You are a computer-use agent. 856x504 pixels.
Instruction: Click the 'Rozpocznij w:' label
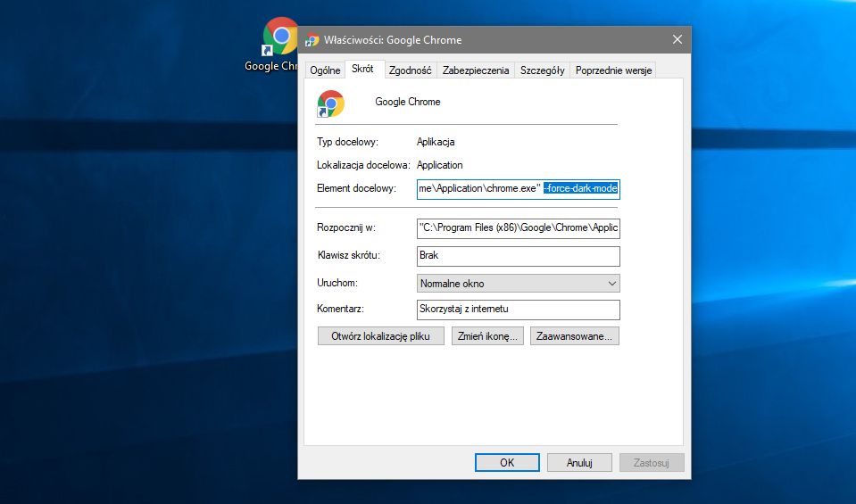click(x=346, y=228)
